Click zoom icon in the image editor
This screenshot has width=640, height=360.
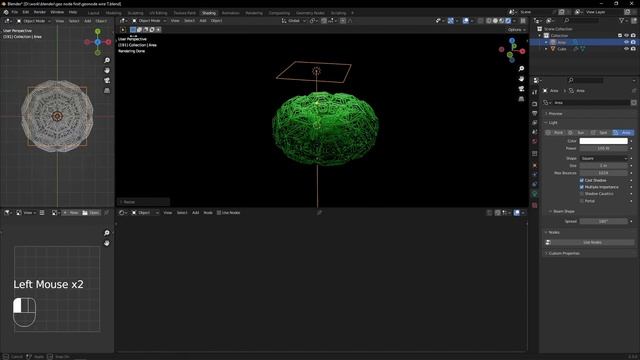[107, 233]
